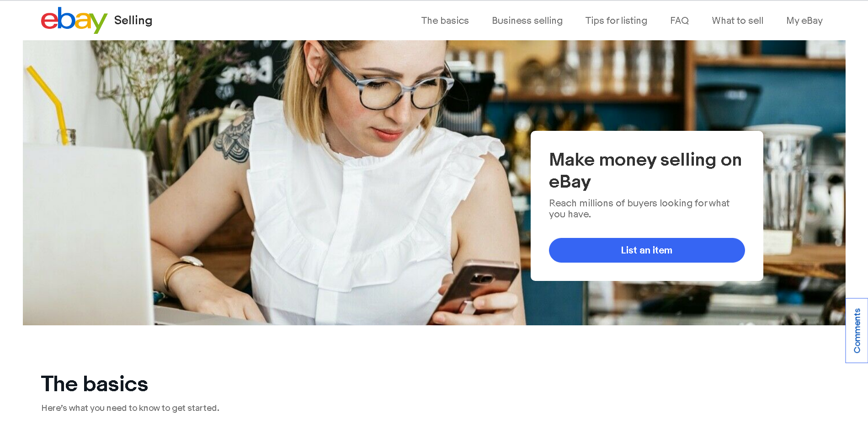
Task: Select What to sell in header
Action: pos(737,21)
